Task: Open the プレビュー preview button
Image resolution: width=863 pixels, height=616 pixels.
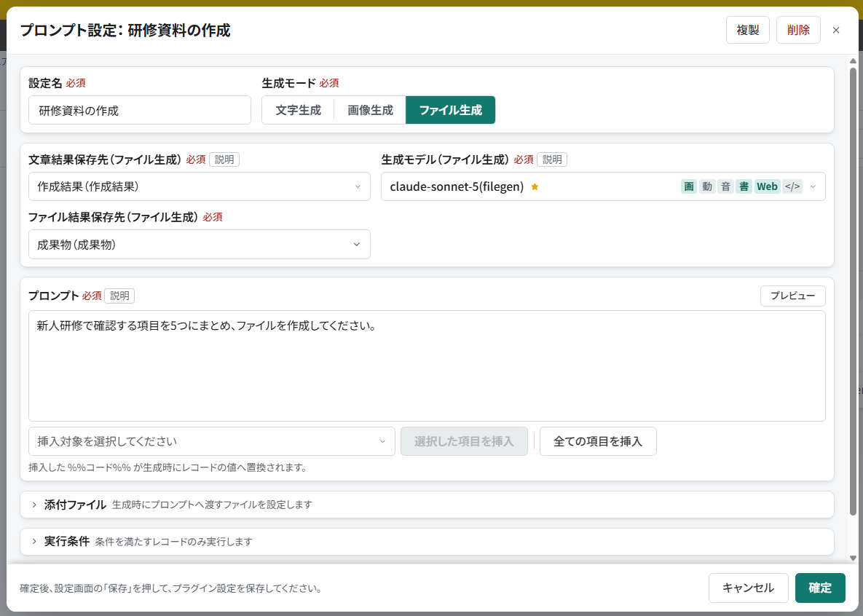Action: (x=792, y=296)
